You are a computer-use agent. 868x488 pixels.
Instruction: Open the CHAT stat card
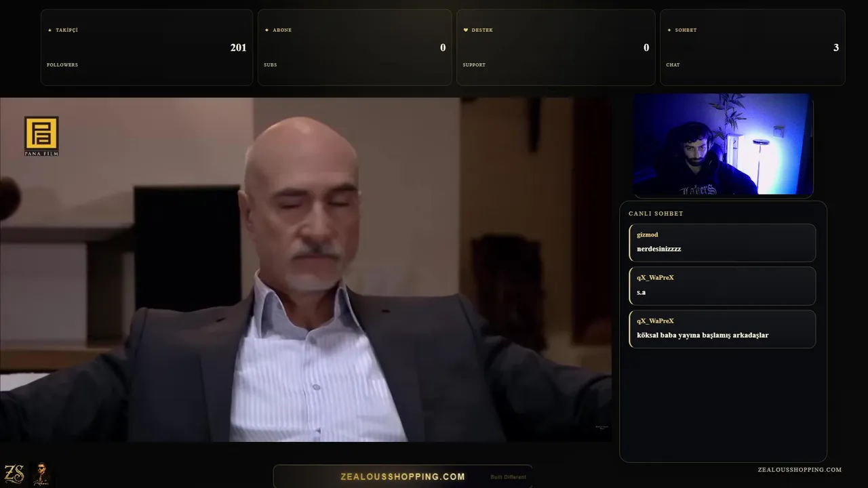tap(753, 47)
